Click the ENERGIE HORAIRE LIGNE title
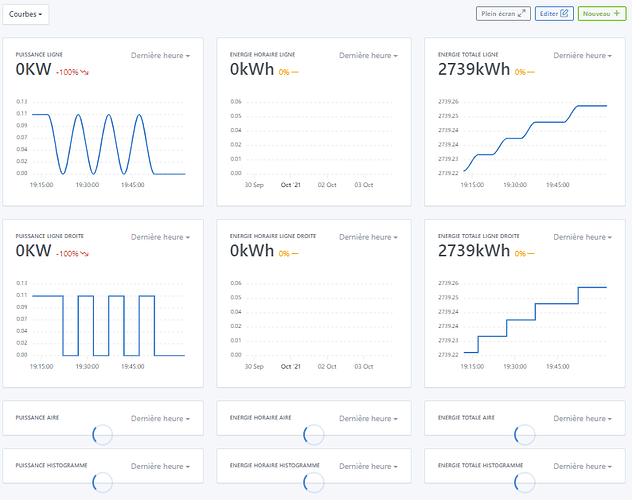 (x=262, y=54)
